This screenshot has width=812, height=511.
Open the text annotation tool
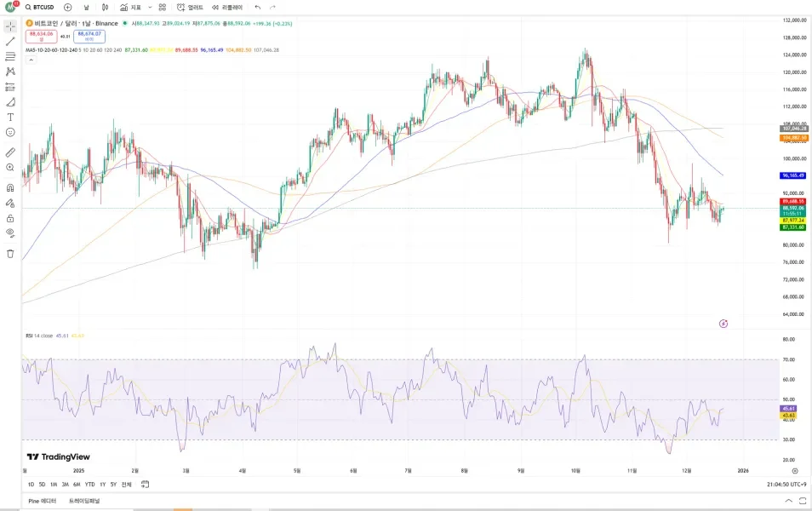click(10, 118)
